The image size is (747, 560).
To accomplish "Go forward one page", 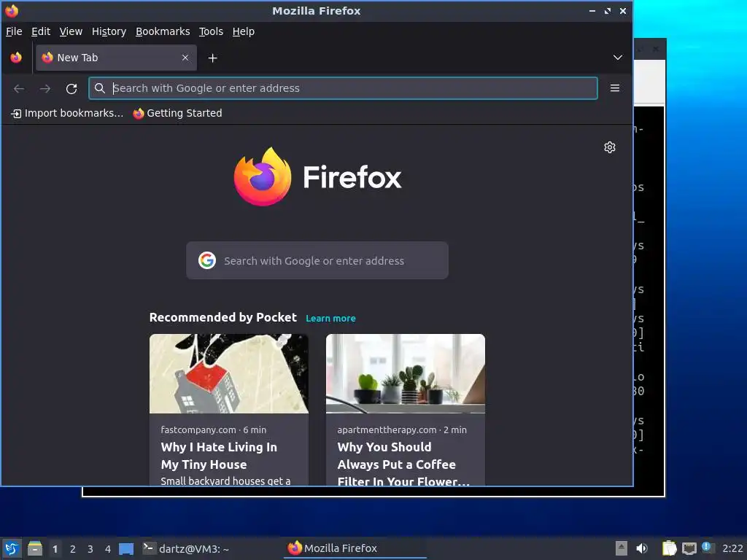I will pyautogui.click(x=45, y=88).
